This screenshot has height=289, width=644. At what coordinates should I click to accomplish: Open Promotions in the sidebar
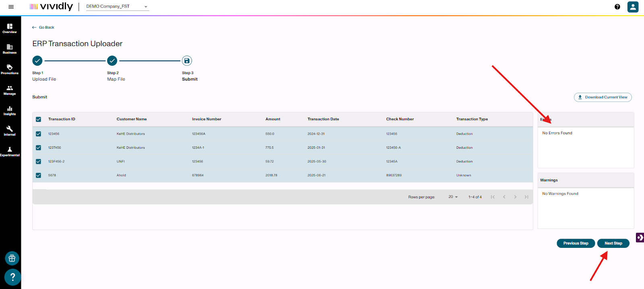click(x=10, y=69)
